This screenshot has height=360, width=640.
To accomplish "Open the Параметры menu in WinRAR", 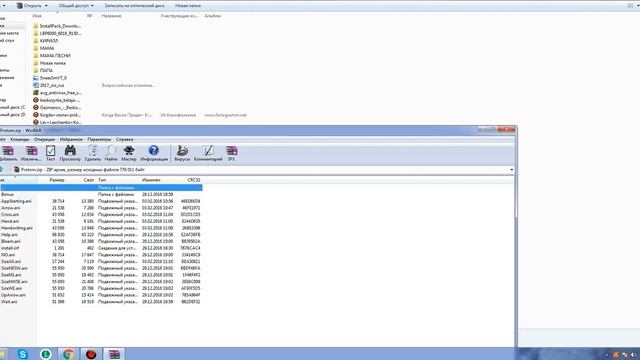I will point(99,140).
